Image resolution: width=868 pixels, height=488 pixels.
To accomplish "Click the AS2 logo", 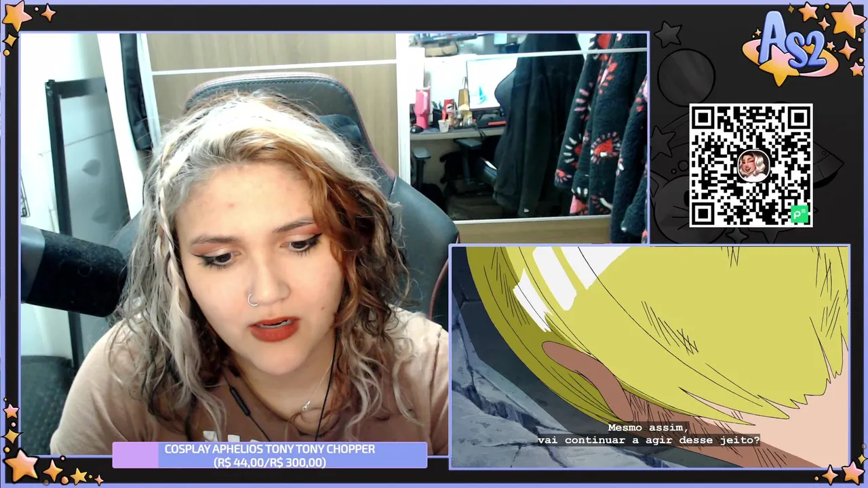I will tap(793, 46).
